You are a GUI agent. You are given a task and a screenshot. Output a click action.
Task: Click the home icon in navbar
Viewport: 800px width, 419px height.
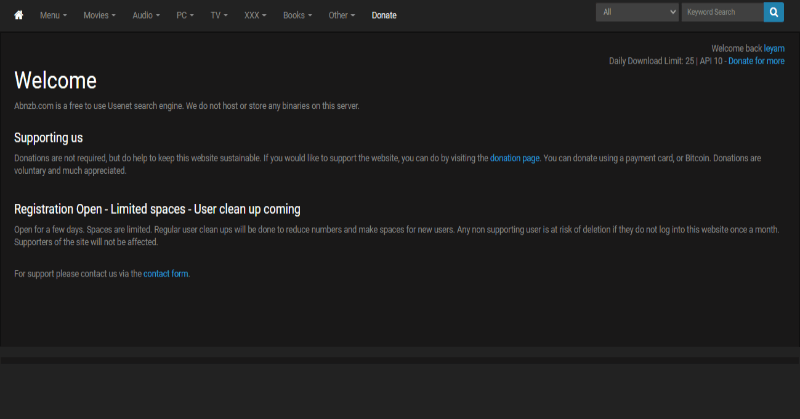pos(18,15)
